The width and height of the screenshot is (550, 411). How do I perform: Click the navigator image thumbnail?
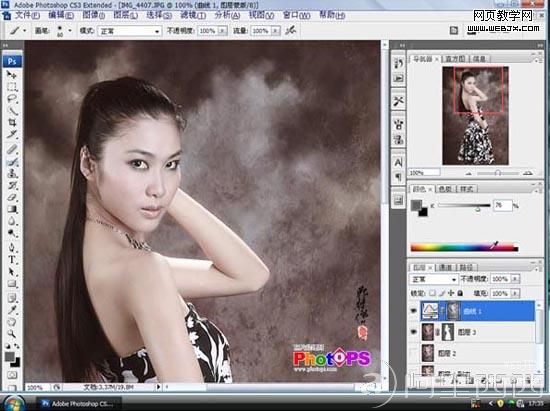coord(475,115)
